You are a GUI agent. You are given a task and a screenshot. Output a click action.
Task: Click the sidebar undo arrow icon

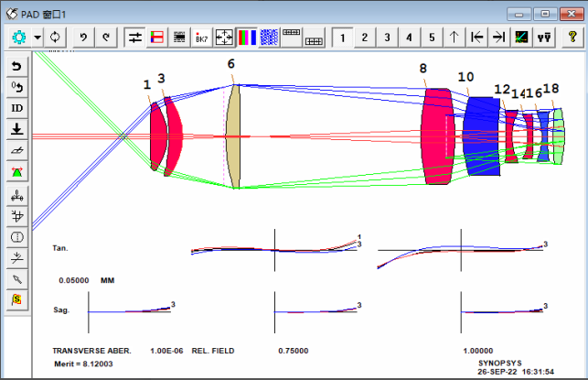tap(16, 67)
